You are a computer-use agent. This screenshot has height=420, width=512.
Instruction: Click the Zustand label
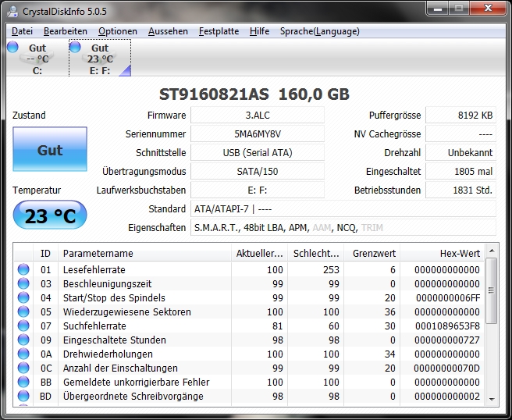tap(29, 116)
